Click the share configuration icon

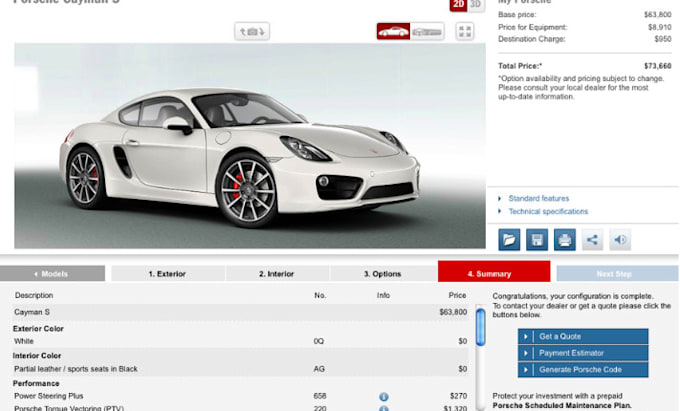(592, 240)
